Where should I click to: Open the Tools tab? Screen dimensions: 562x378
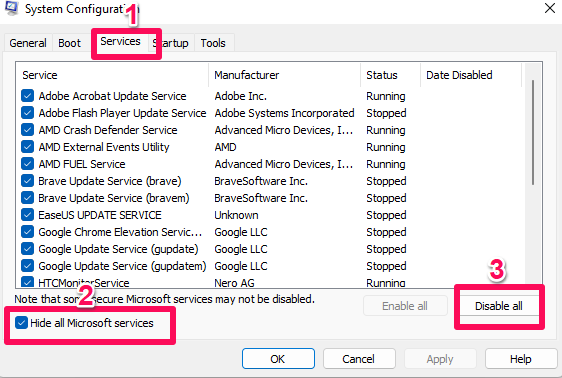(213, 43)
